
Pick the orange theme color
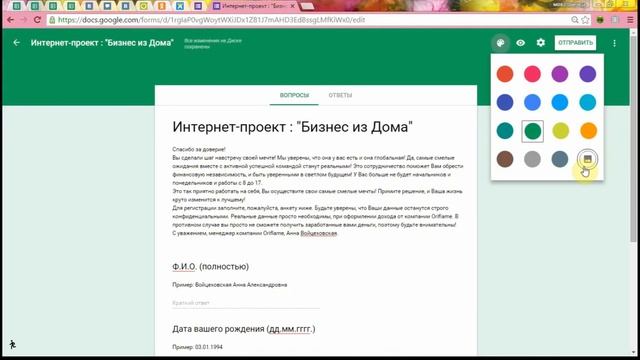coord(588,131)
